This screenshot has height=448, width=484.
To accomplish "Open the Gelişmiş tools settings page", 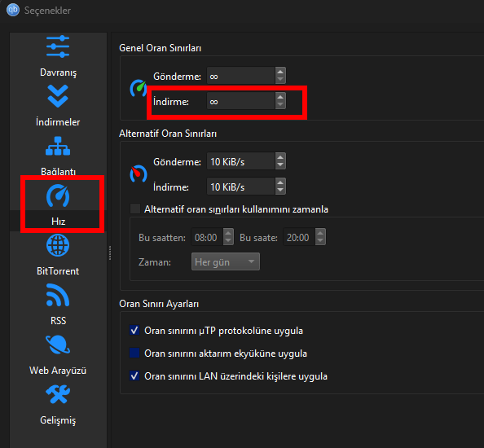I will point(58,405).
